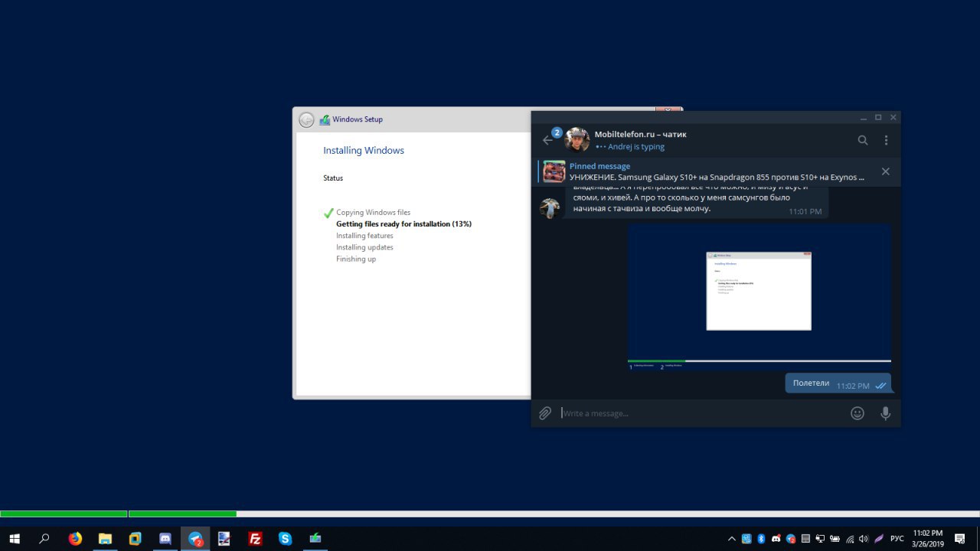This screenshot has height=551, width=980.
Task: Open the pinned message preview thumbnail
Action: [554, 171]
